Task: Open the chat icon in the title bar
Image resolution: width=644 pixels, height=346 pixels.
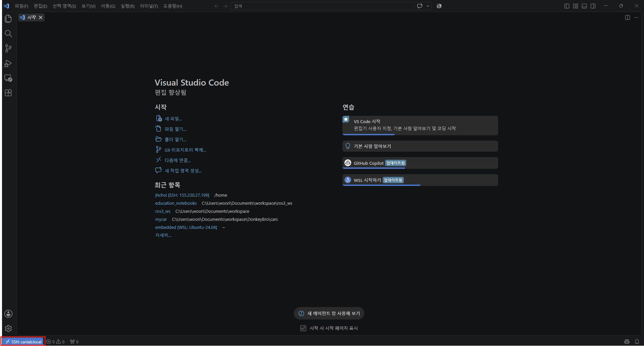Action: point(420,6)
